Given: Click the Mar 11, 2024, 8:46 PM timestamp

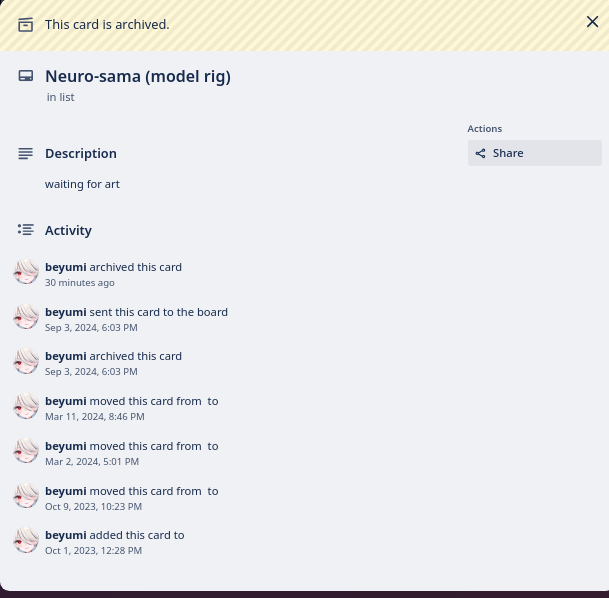Looking at the screenshot, I should (x=95, y=417).
